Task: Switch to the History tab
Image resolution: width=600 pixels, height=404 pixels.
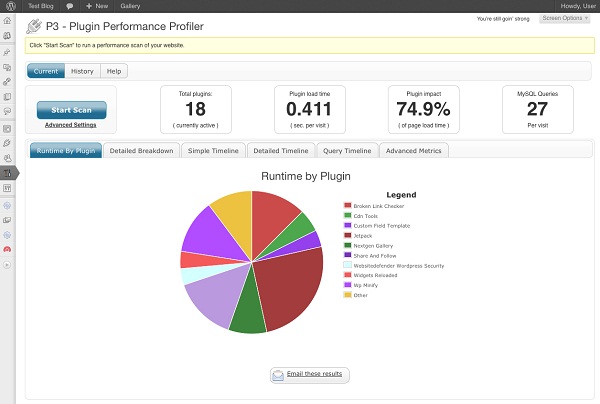Action: pos(83,71)
